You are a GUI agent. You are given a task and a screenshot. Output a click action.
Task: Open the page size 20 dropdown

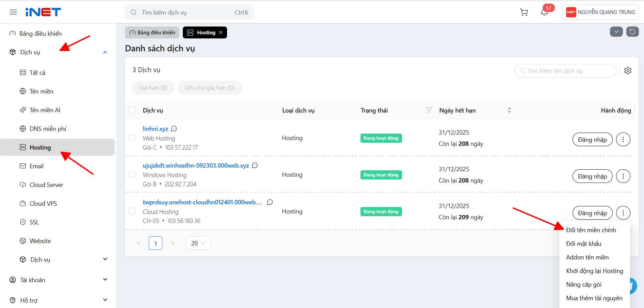[x=198, y=243]
